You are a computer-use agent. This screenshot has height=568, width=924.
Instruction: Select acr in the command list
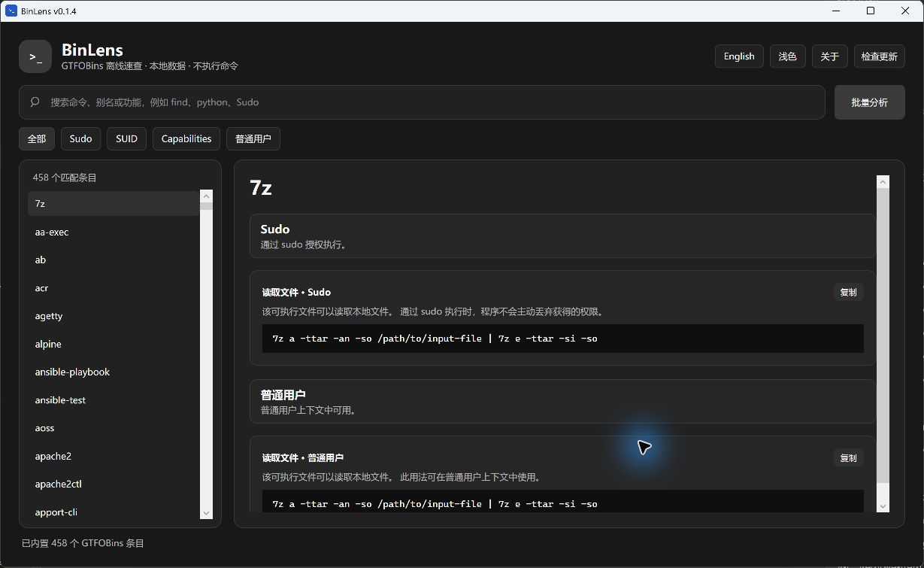click(x=114, y=288)
